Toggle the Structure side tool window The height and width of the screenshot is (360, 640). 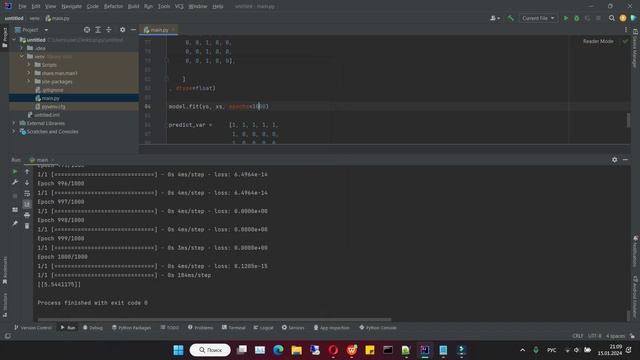tap(4, 305)
